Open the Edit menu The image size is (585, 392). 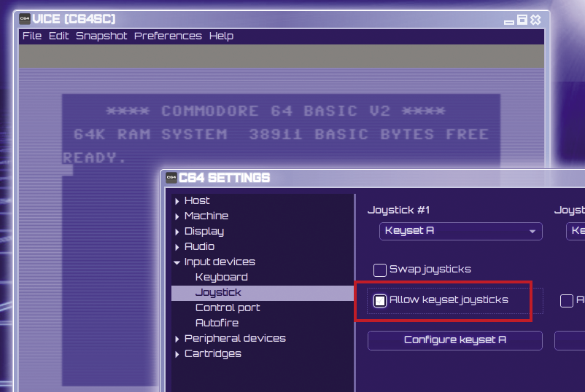pos(58,36)
